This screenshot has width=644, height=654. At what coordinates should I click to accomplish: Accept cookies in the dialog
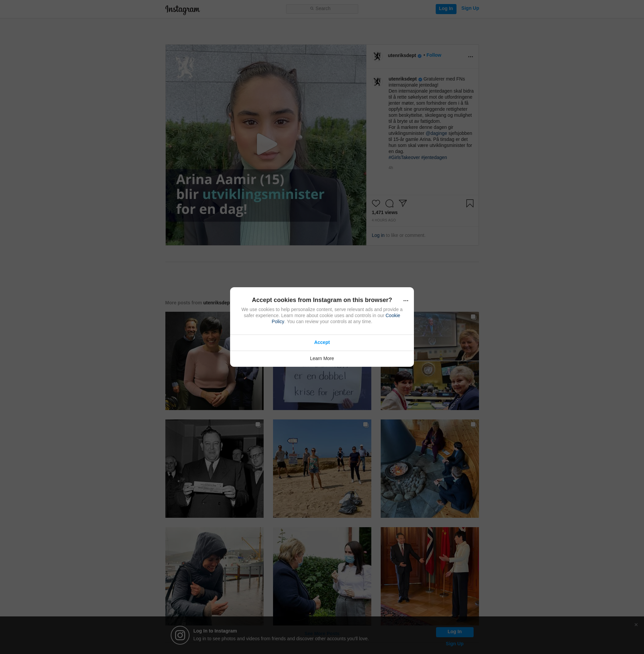coord(322,342)
